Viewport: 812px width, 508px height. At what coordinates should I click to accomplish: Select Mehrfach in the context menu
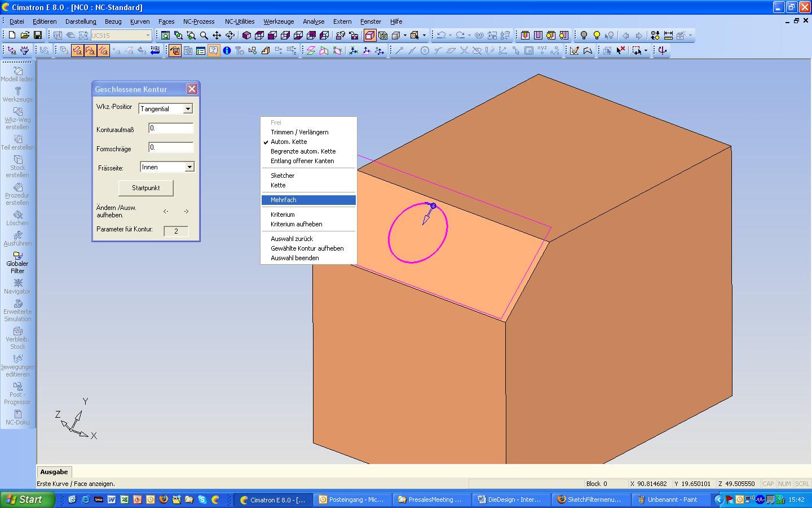tap(308, 200)
